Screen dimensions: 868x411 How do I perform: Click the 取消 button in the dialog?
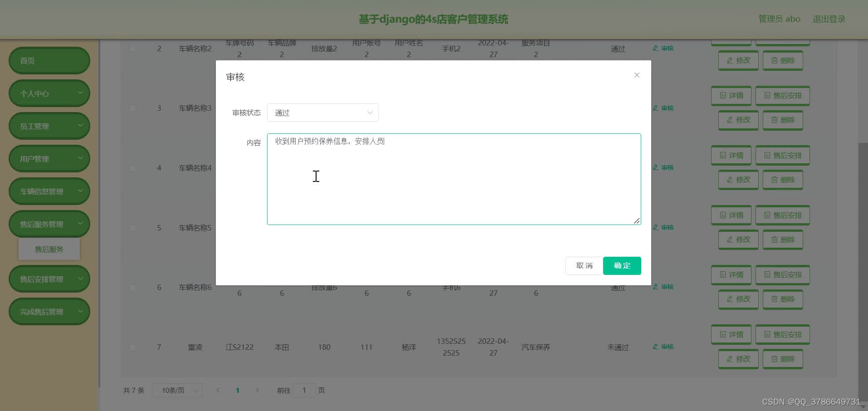point(584,266)
